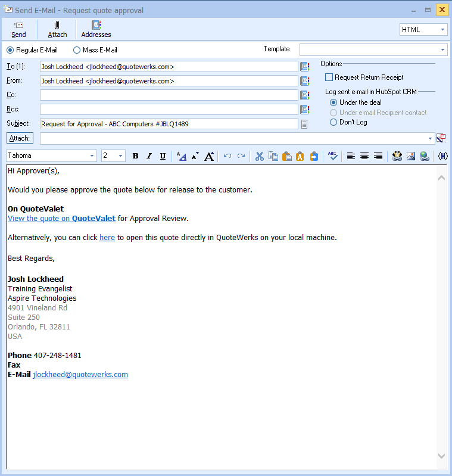Image resolution: width=452 pixels, height=476 pixels.
Task: Select the Mass E-Mail radio button
Action: pyautogui.click(x=77, y=50)
